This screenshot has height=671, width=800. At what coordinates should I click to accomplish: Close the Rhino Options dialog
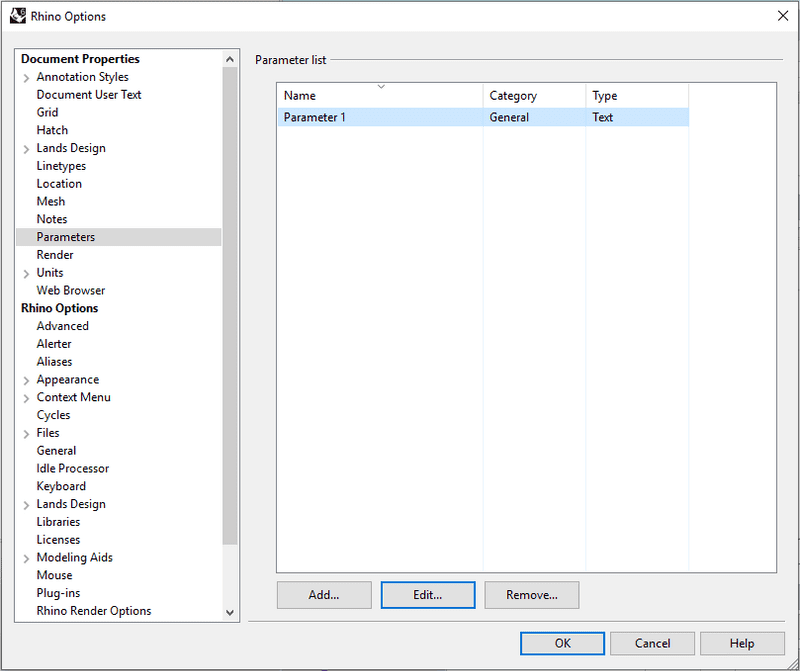click(781, 16)
